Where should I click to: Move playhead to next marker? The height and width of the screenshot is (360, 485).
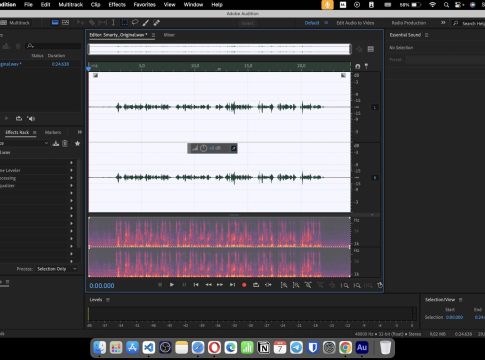click(232, 285)
